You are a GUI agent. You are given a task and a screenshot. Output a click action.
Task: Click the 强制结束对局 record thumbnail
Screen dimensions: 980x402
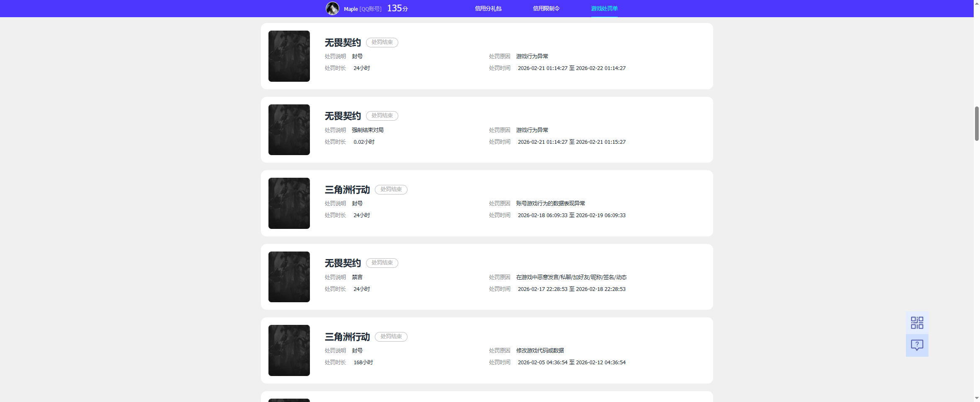(x=289, y=130)
